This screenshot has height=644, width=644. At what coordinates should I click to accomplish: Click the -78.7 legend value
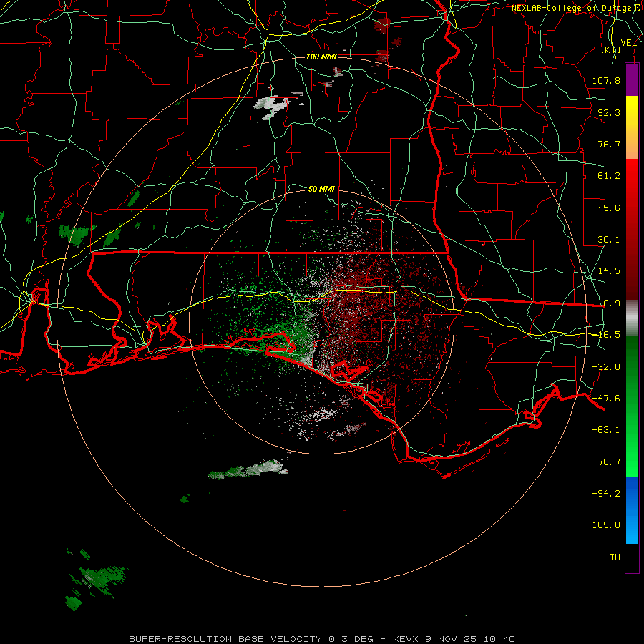pyautogui.click(x=606, y=462)
